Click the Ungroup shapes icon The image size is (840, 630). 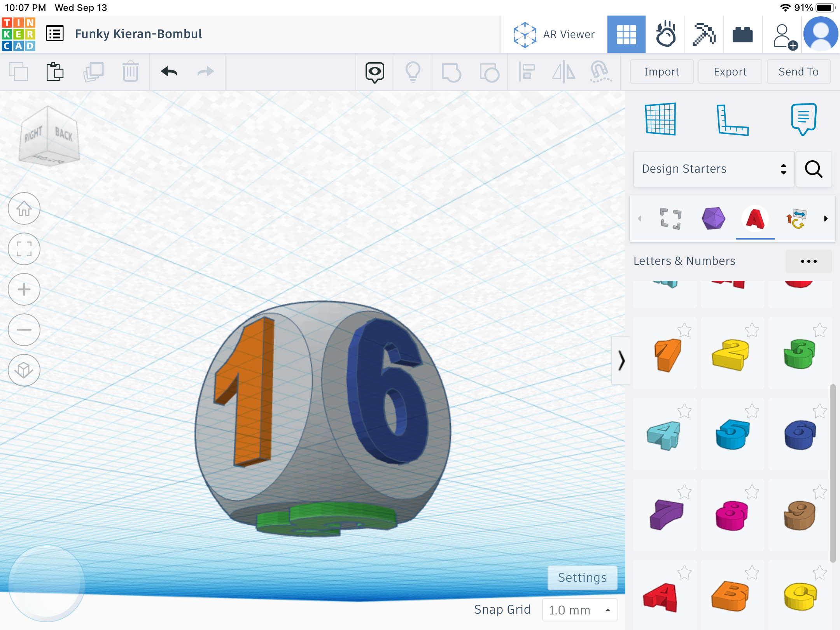point(489,72)
